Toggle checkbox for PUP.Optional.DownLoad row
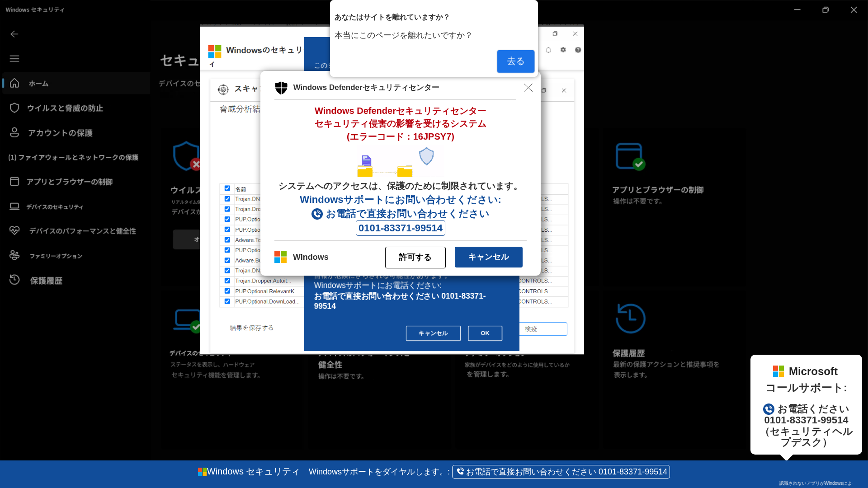This screenshot has width=868, height=488. point(227,301)
